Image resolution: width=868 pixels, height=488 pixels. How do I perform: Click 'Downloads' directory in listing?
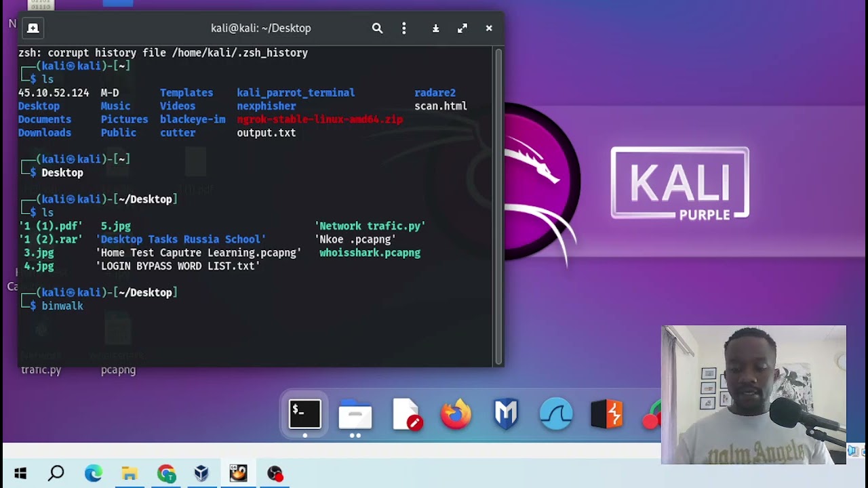pos(45,133)
